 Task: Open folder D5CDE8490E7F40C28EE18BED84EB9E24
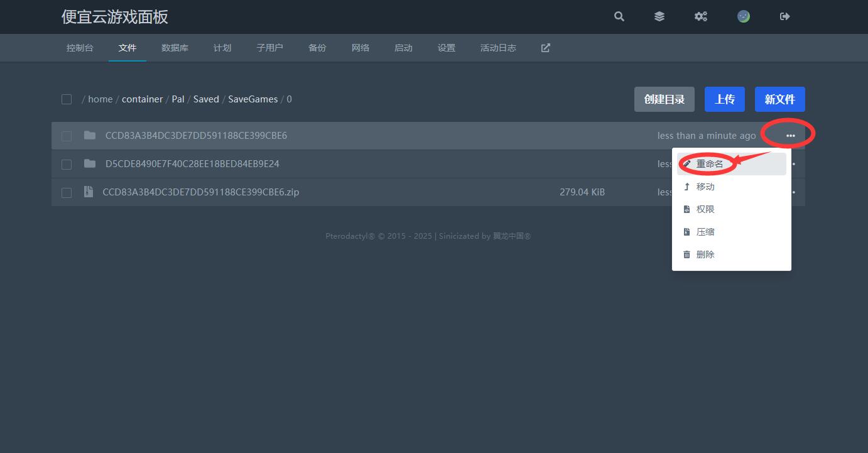192,164
